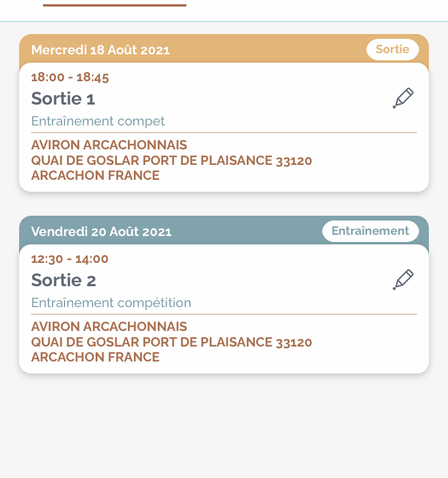448x478 pixels.
Task: Click ARCACHON FRANCE in the first card
Action: tap(96, 176)
